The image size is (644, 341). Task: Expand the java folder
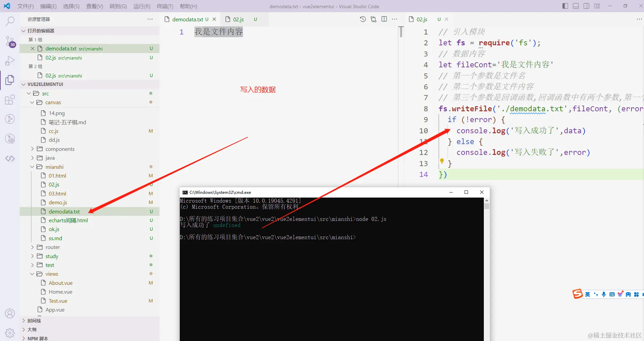90,158
